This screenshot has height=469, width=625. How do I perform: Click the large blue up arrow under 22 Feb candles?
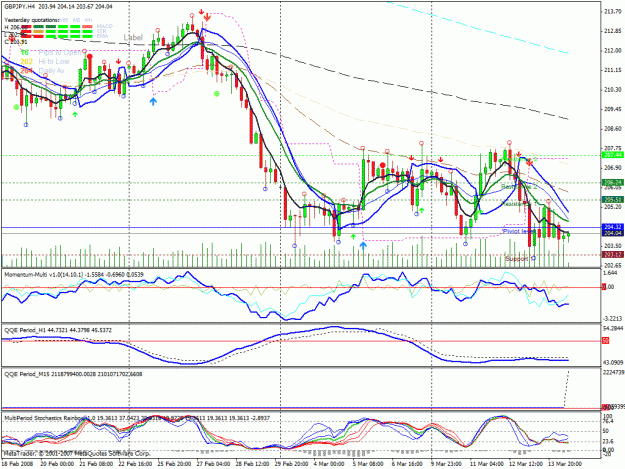coord(153,101)
